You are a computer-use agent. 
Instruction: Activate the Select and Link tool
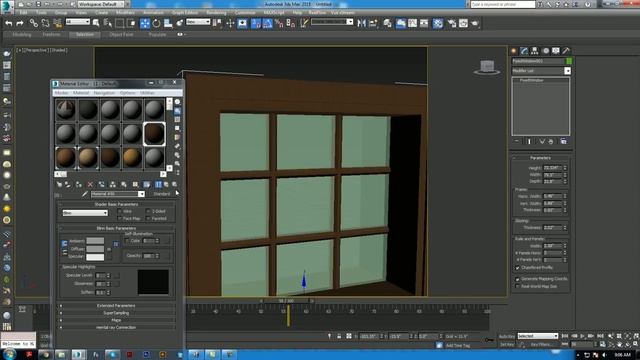pyautogui.click(x=33, y=23)
